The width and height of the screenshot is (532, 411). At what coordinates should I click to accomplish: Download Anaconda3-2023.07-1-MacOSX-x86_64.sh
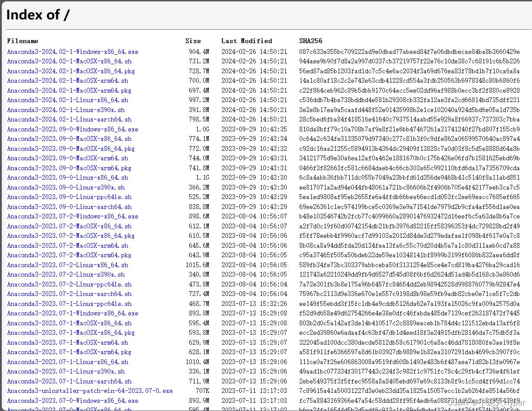(x=69, y=323)
